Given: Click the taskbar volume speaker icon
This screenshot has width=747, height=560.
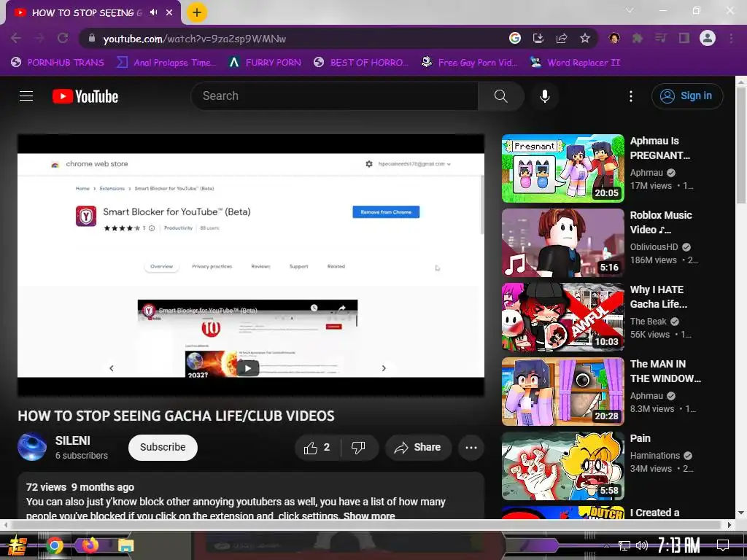Looking at the screenshot, I should [642, 545].
